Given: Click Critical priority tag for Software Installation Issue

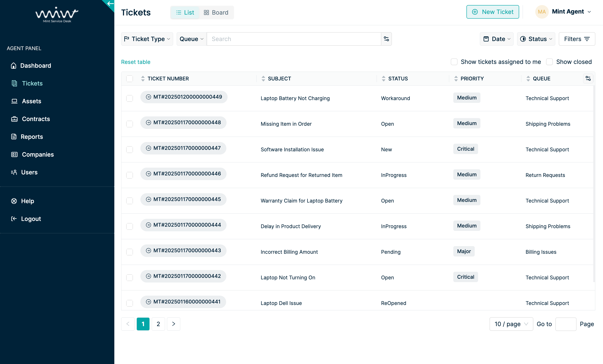Looking at the screenshot, I should (465, 149).
